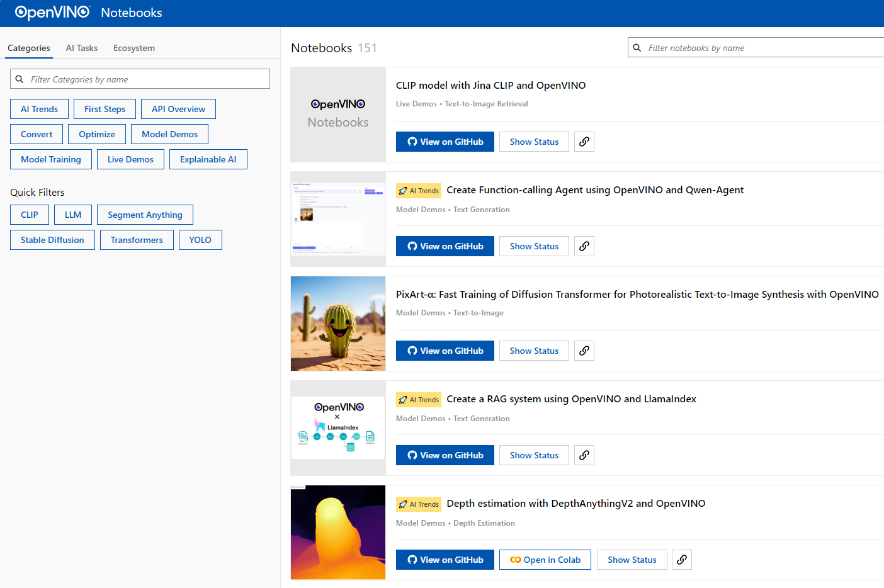Copy link icon for CLIP model with Jina CLIP
The width and height of the screenshot is (884, 588).
584,142
